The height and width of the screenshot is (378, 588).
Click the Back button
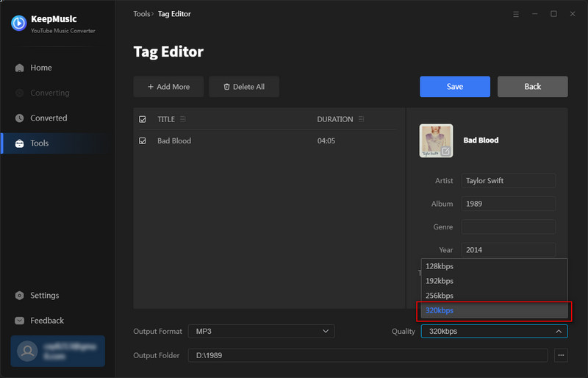[x=532, y=87]
